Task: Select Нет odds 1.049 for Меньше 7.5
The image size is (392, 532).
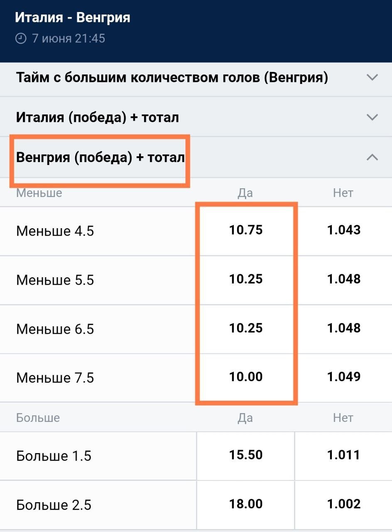Action: click(x=343, y=377)
